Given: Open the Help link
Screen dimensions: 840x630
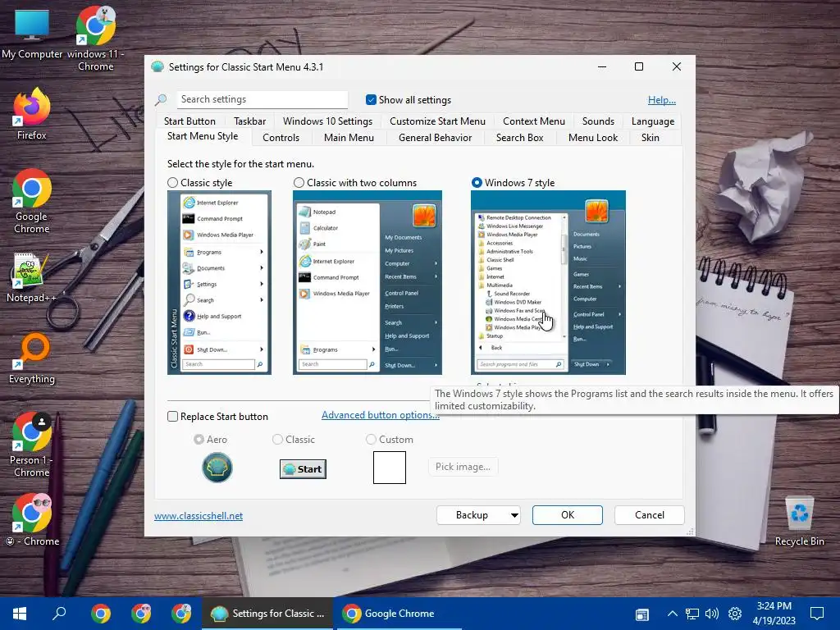Looking at the screenshot, I should [x=662, y=100].
